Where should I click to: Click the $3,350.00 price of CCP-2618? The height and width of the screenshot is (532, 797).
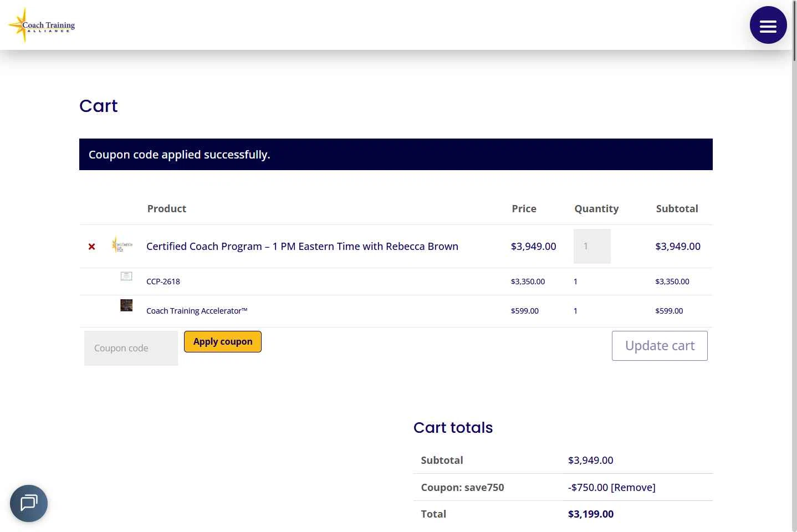(528, 282)
